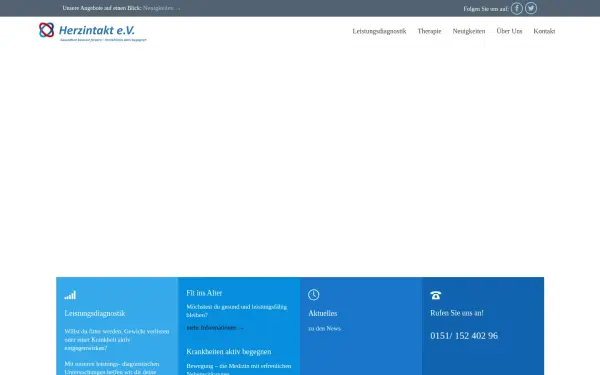600x375 pixels.
Task: Click 'Möchtest du gesund und leistungsfähig bleiben?' text
Action: click(x=236, y=311)
